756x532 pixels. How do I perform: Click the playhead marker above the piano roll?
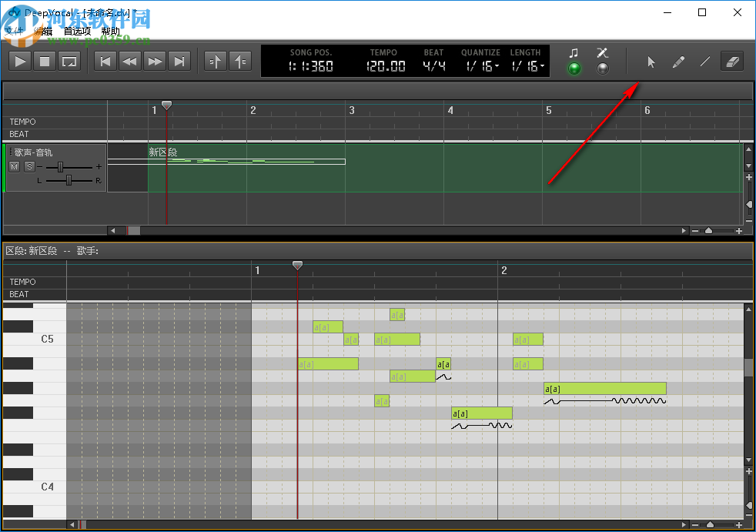298,265
